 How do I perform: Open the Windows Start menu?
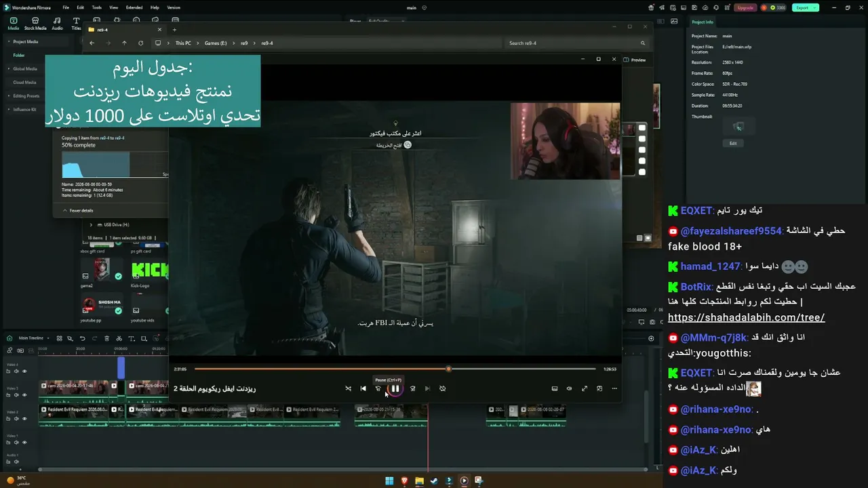[x=389, y=481]
